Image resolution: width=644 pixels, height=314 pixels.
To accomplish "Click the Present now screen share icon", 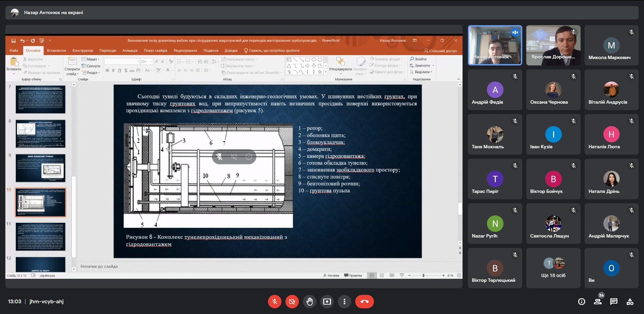I will click(327, 302).
